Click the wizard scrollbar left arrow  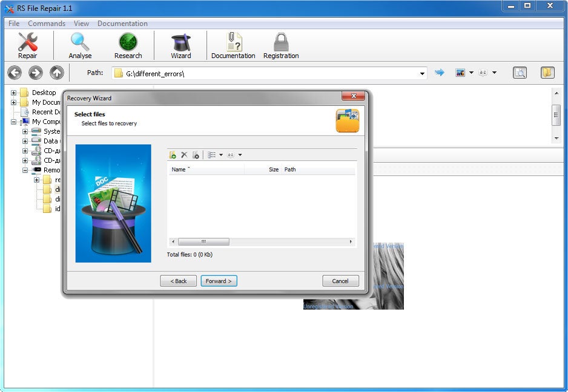(173, 241)
